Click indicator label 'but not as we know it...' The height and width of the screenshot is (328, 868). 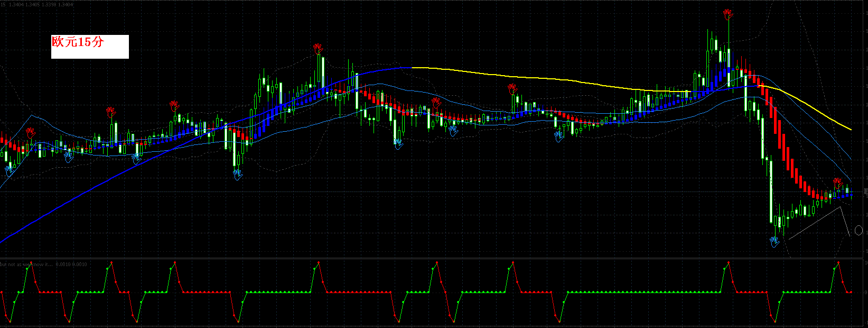(x=26, y=264)
